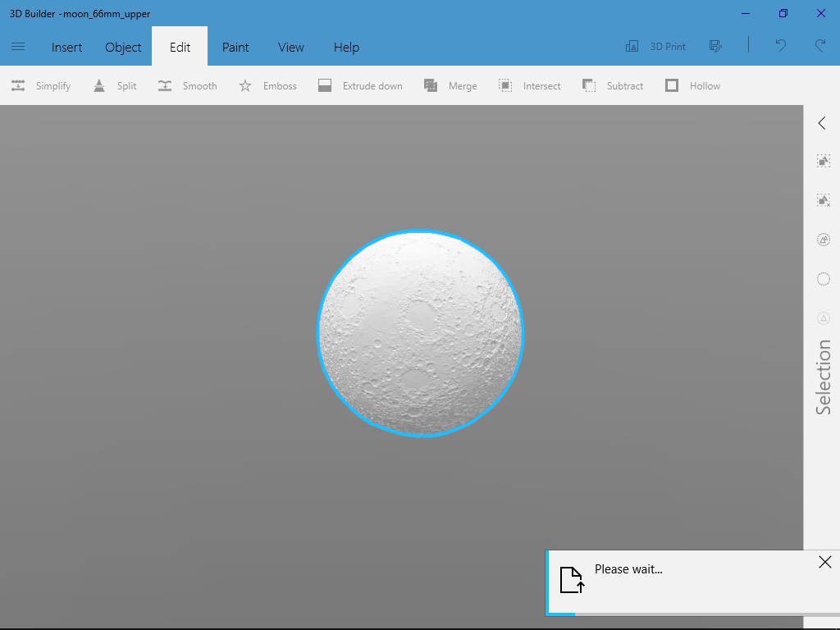This screenshot has height=630, width=840.
Task: Activate the Split tool
Action: click(x=114, y=85)
